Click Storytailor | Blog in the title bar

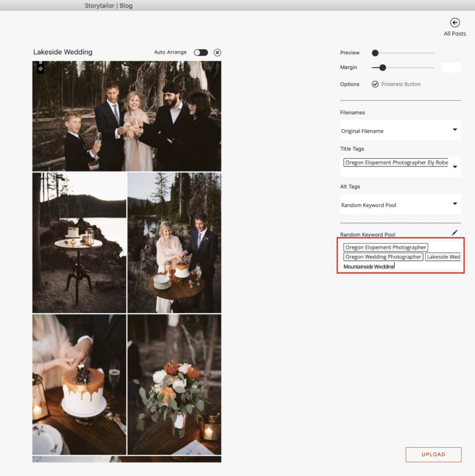coord(108,6)
